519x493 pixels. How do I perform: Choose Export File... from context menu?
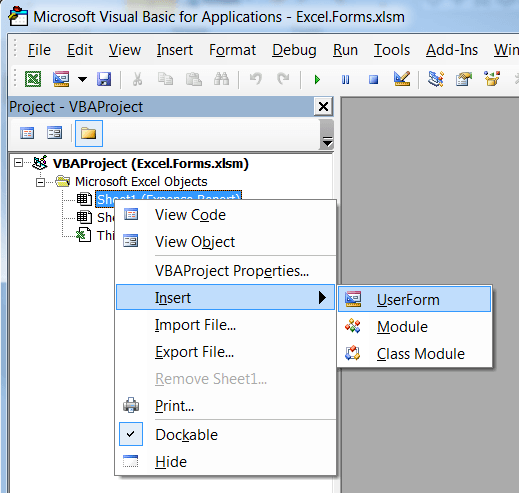(x=225, y=352)
